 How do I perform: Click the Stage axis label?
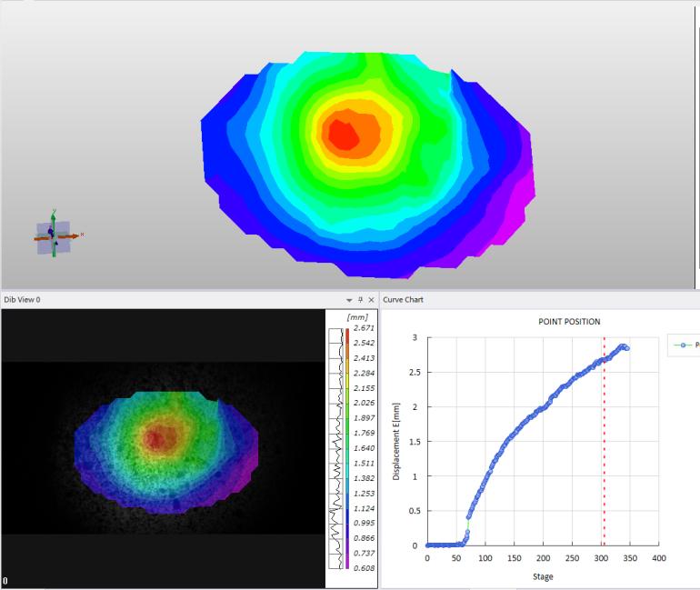[543, 576]
